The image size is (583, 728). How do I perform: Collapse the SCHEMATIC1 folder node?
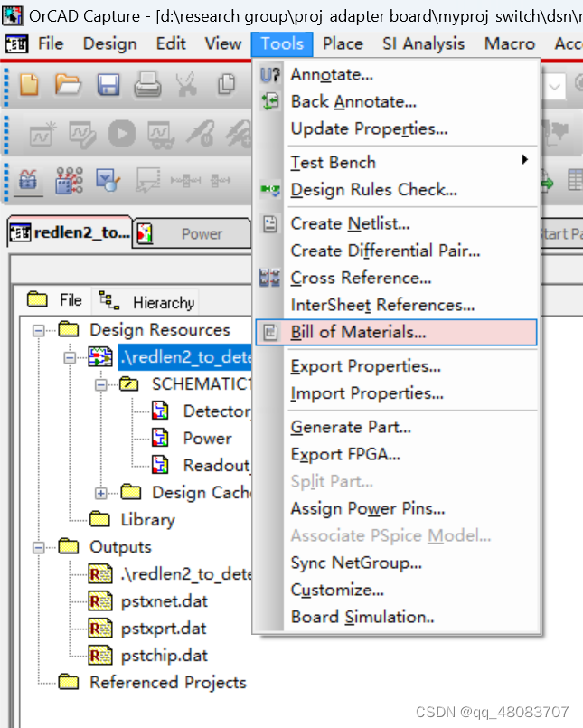100,384
